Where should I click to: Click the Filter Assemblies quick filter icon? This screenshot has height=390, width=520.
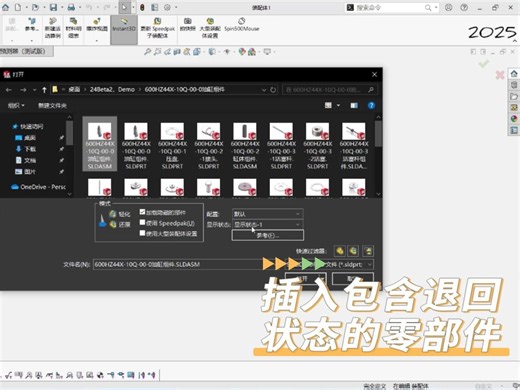coord(353,251)
